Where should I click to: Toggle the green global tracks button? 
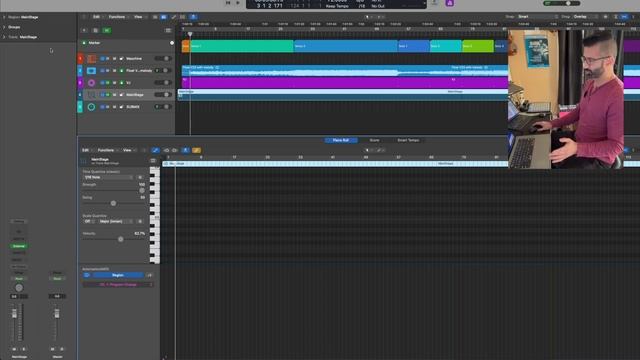107,31
